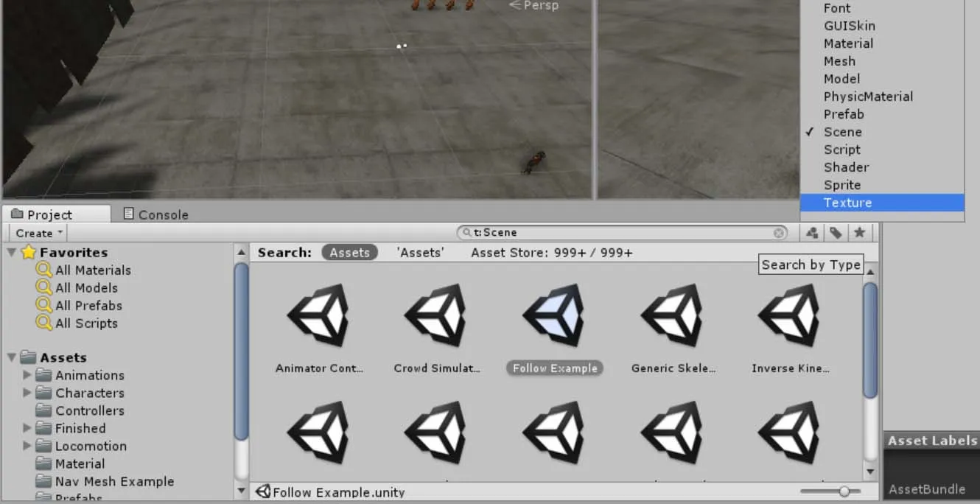Open the Create dropdown
Viewport: 980px width, 504px height.
coord(38,233)
